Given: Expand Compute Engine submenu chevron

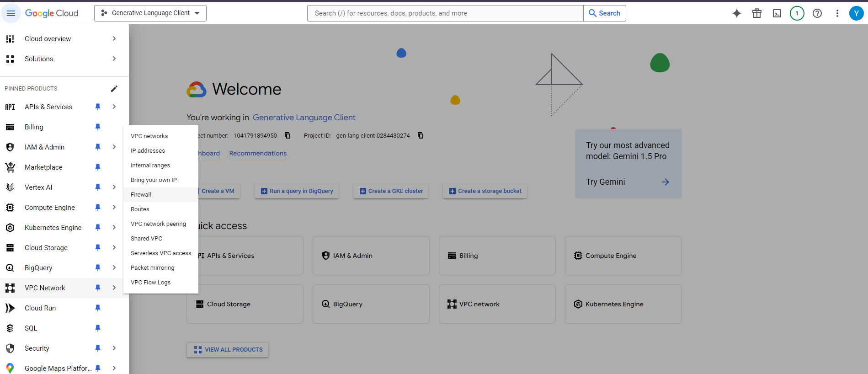Looking at the screenshot, I should 114,208.
